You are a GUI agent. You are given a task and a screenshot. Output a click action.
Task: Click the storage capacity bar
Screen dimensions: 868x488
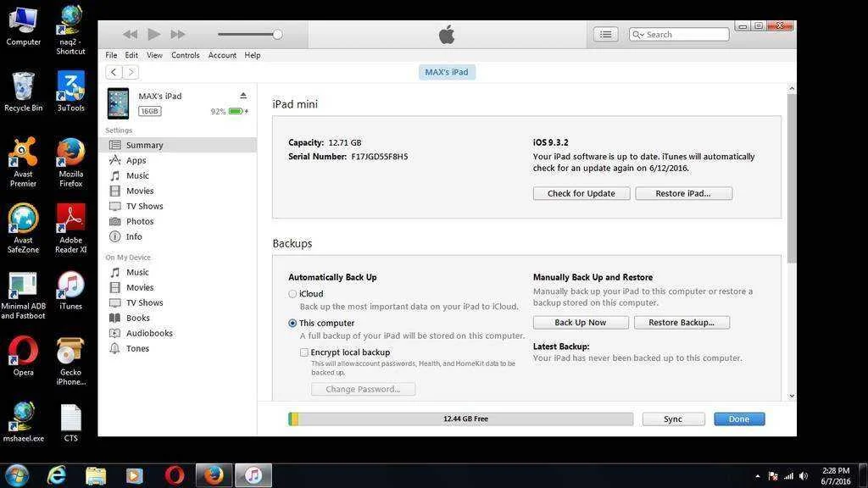point(460,419)
